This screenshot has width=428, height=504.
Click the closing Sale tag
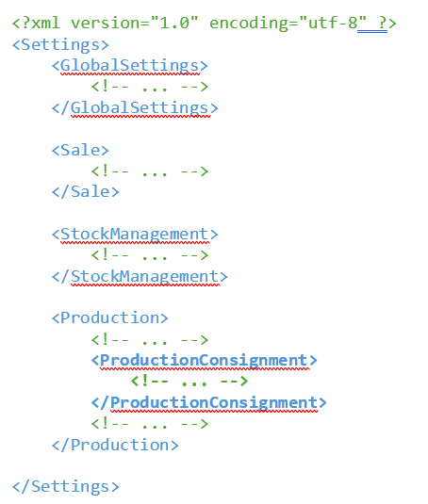(x=86, y=191)
